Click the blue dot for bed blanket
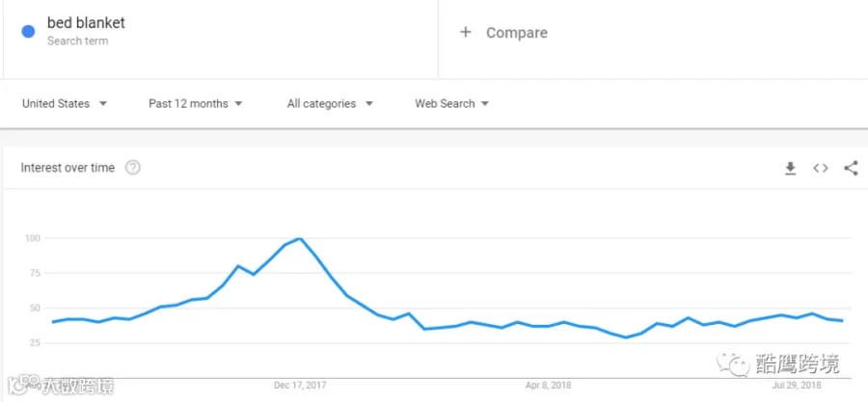The image size is (868, 402). pyautogui.click(x=28, y=32)
